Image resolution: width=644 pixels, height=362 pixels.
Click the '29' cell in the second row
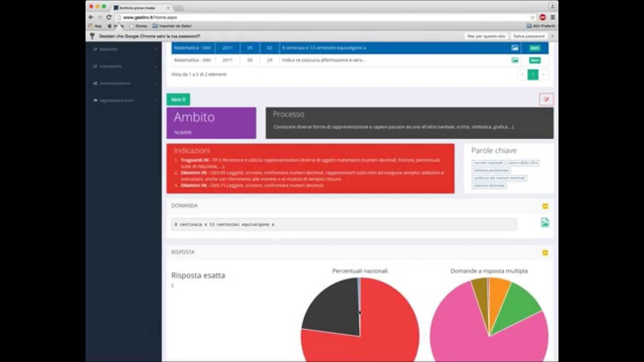pyautogui.click(x=270, y=60)
